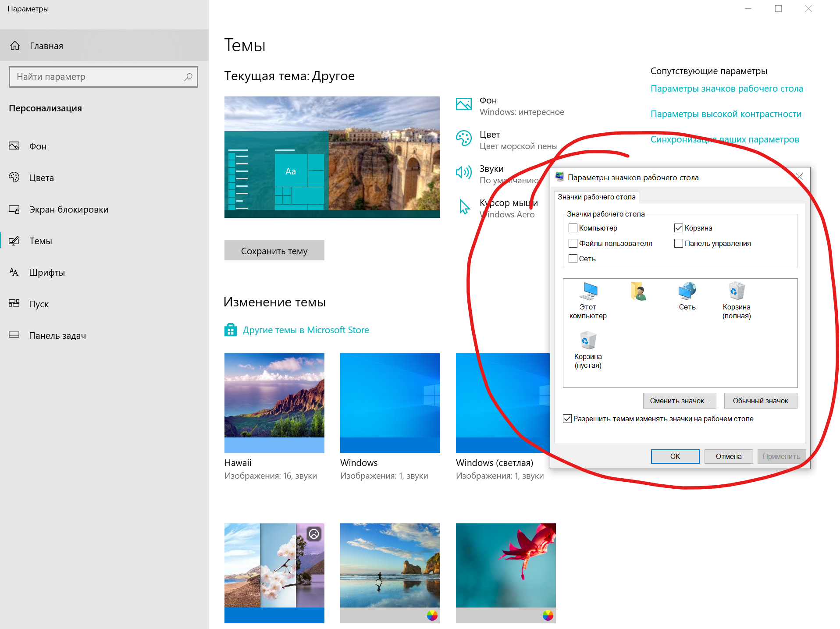Select the Сеть icon in the preview list
840x629 pixels.
[x=687, y=291]
